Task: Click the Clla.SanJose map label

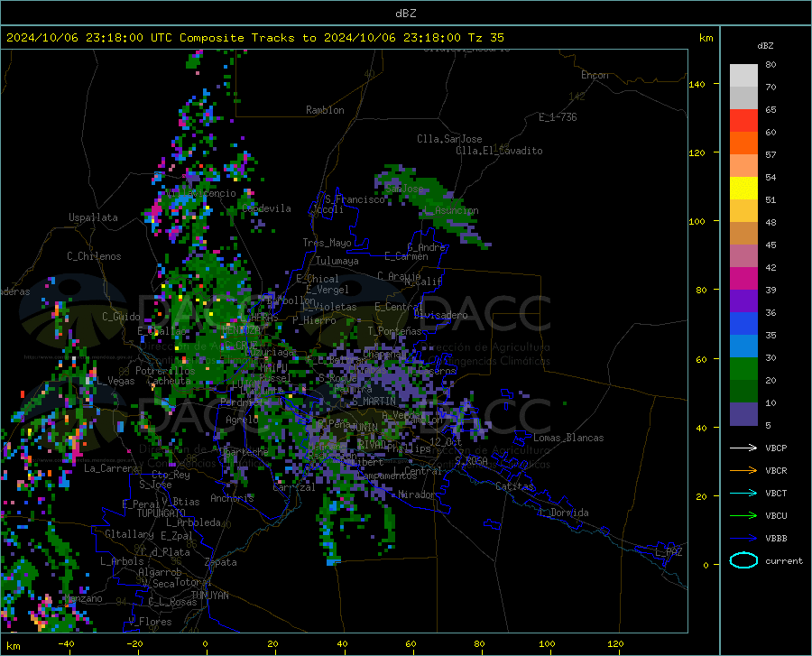Action: (449, 139)
